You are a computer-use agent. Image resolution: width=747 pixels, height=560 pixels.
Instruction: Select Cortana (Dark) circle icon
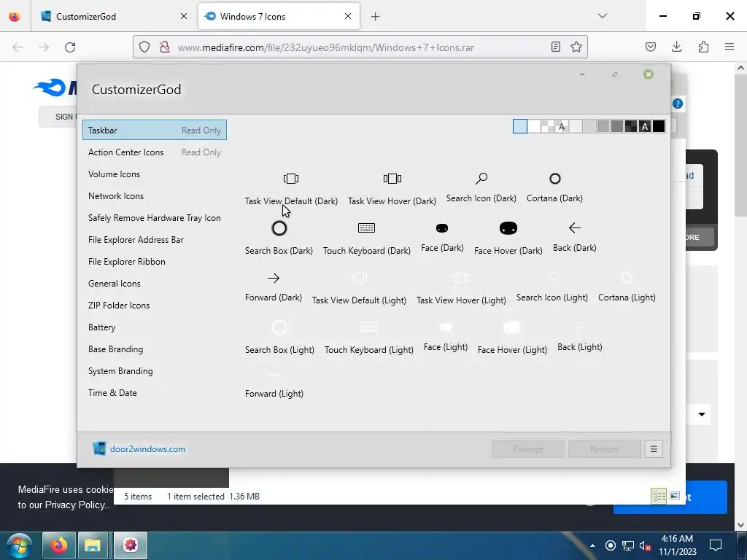pos(554,179)
